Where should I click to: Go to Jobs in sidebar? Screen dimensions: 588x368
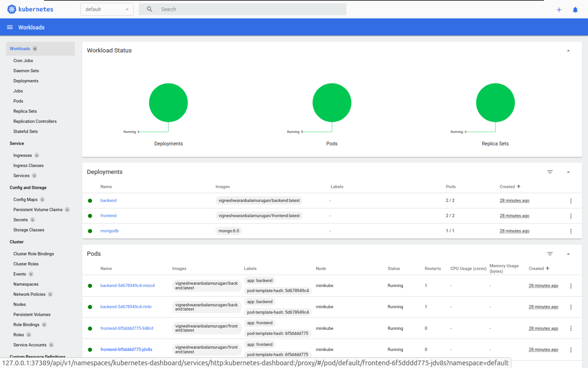click(x=18, y=91)
